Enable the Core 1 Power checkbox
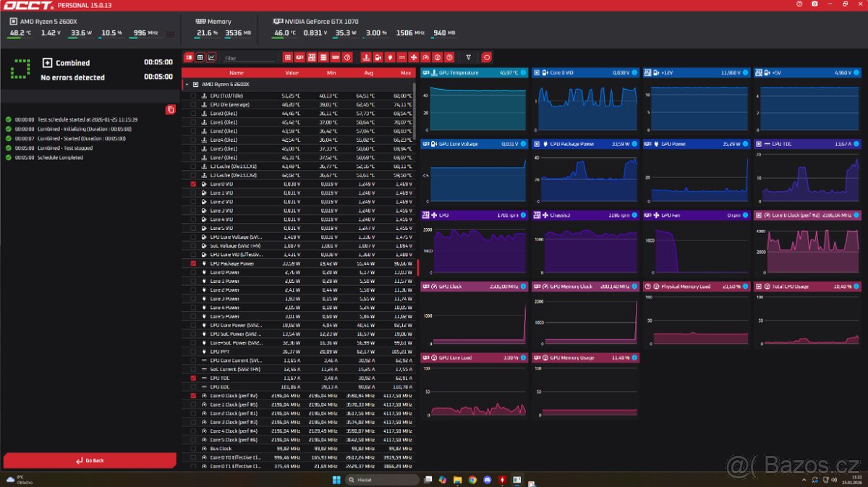This screenshot has height=487, width=868. click(193, 281)
